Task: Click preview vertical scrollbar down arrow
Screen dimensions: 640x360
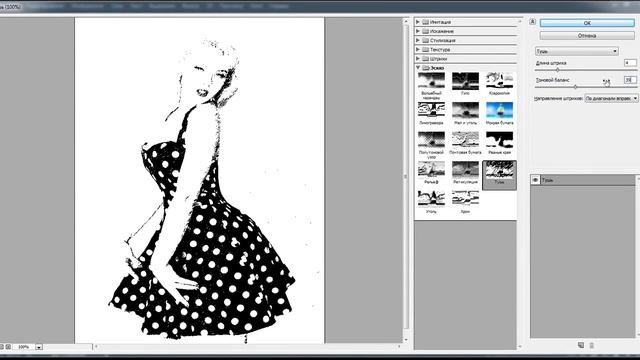Action: click(x=406, y=340)
